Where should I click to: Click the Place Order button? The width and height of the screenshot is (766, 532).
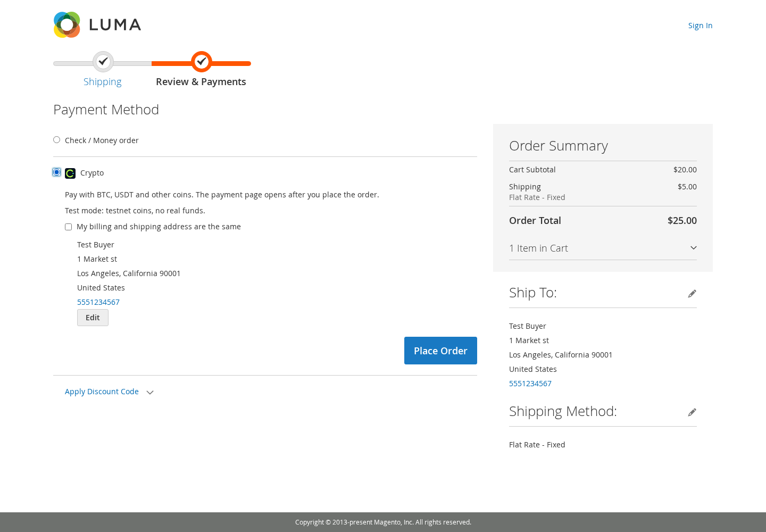click(440, 351)
